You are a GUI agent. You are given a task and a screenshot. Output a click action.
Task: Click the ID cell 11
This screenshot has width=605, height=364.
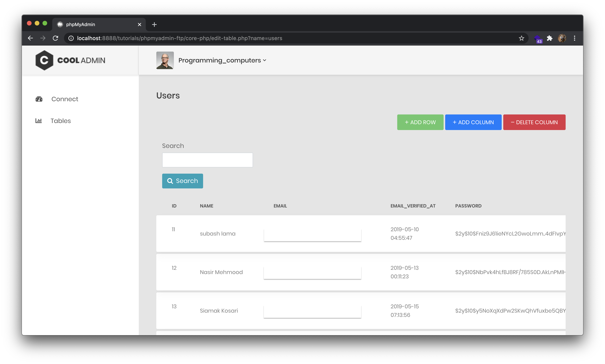pyautogui.click(x=173, y=229)
